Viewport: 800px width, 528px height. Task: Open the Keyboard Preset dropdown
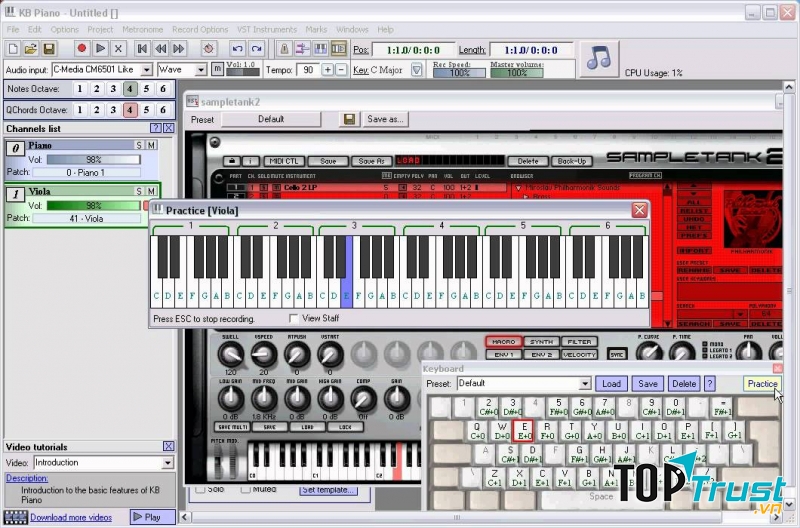tap(585, 384)
